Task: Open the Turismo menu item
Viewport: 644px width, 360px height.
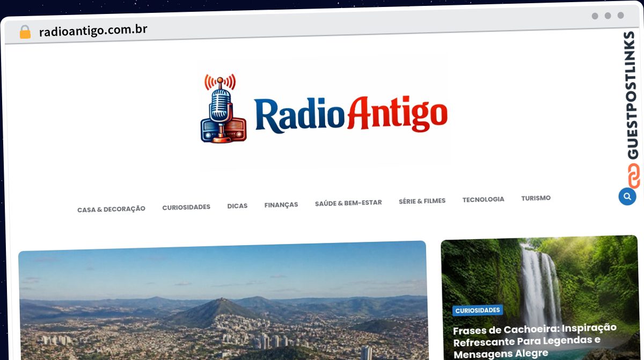Action: click(x=536, y=198)
